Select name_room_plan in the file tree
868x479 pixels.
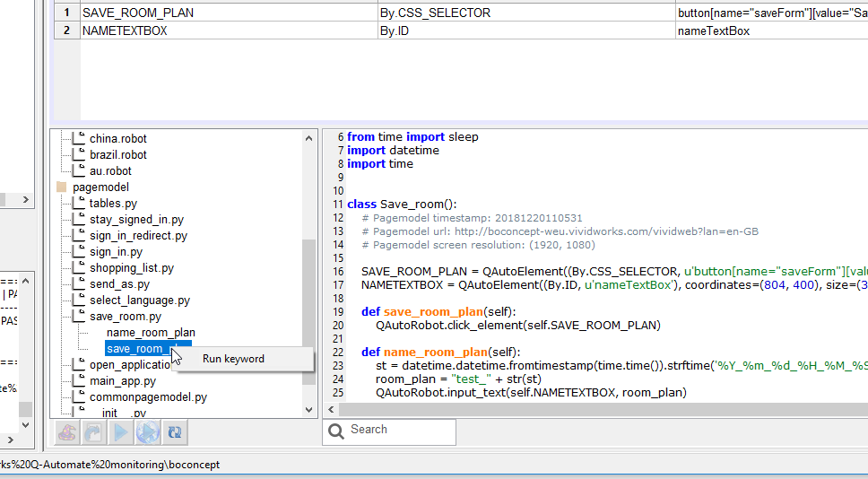coord(151,332)
